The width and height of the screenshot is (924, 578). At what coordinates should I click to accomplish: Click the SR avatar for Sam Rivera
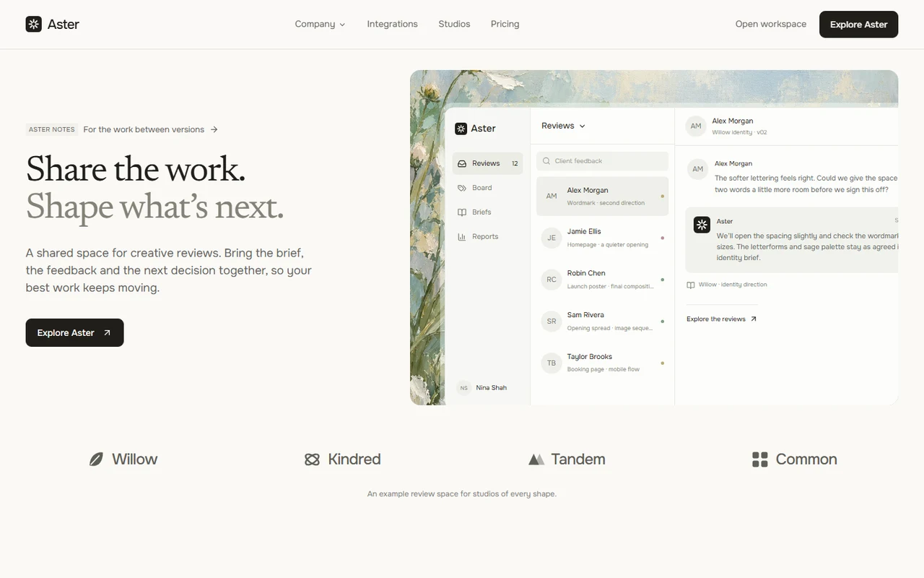coord(552,322)
